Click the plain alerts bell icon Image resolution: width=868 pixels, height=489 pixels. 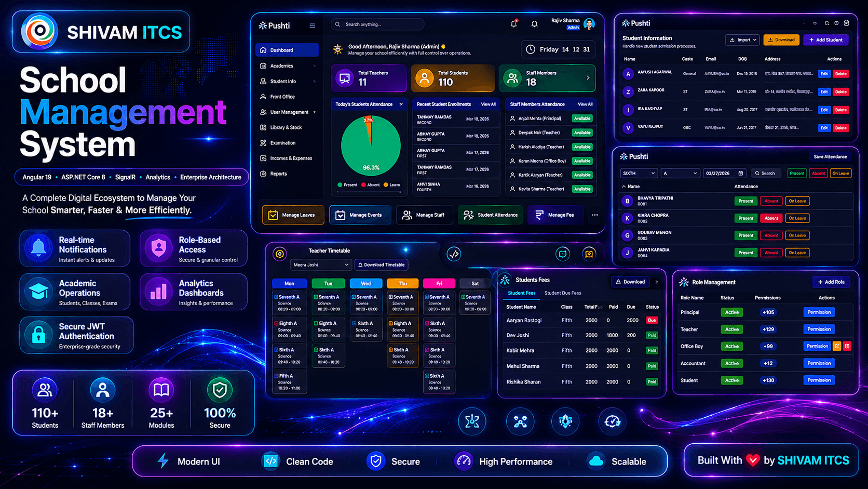[x=534, y=24]
